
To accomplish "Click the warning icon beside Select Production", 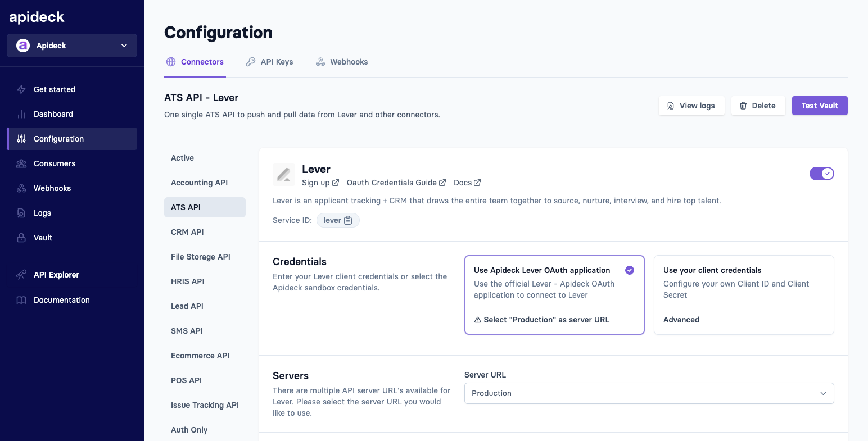I will click(x=478, y=320).
